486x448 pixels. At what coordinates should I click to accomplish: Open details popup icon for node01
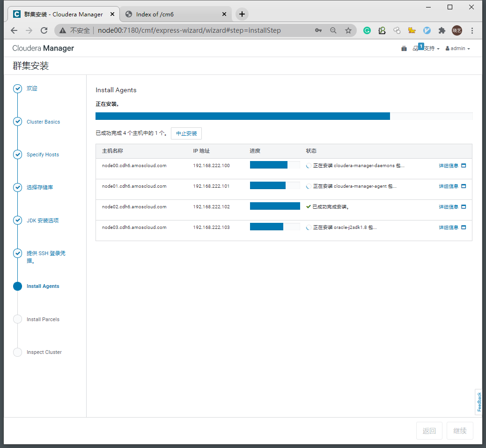(x=464, y=186)
